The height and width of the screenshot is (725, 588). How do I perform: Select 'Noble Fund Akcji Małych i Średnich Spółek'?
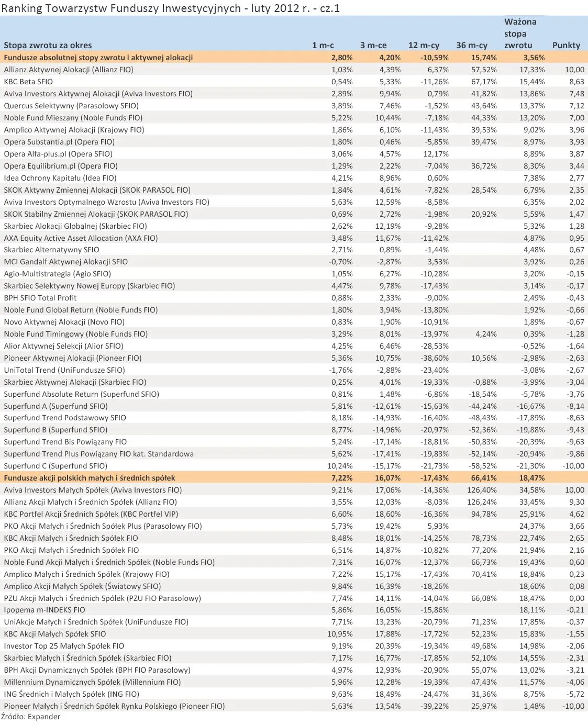click(77, 562)
